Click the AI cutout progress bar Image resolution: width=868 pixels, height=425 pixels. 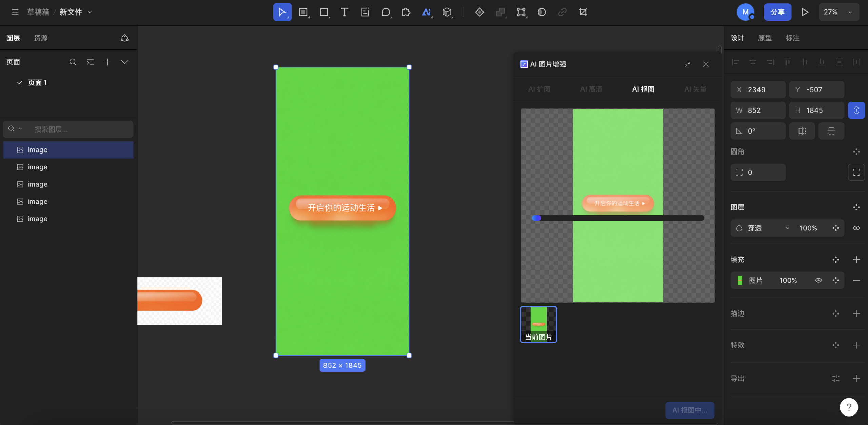coord(618,218)
